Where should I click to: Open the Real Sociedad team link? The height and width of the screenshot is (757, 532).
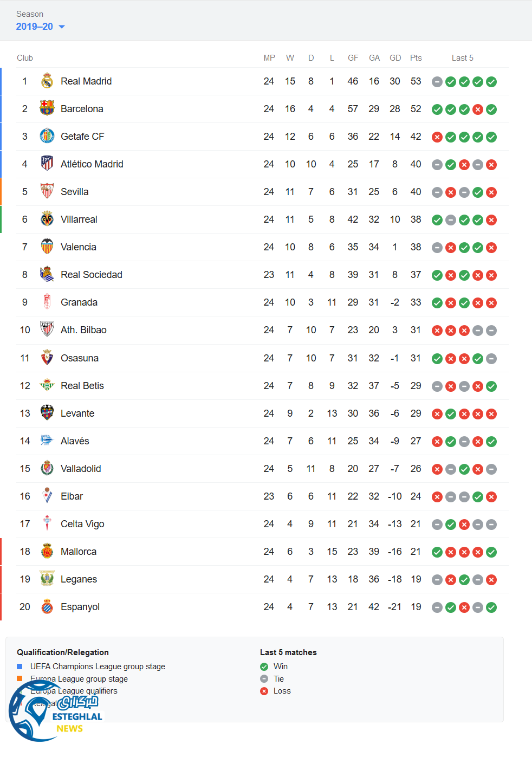coord(91,275)
